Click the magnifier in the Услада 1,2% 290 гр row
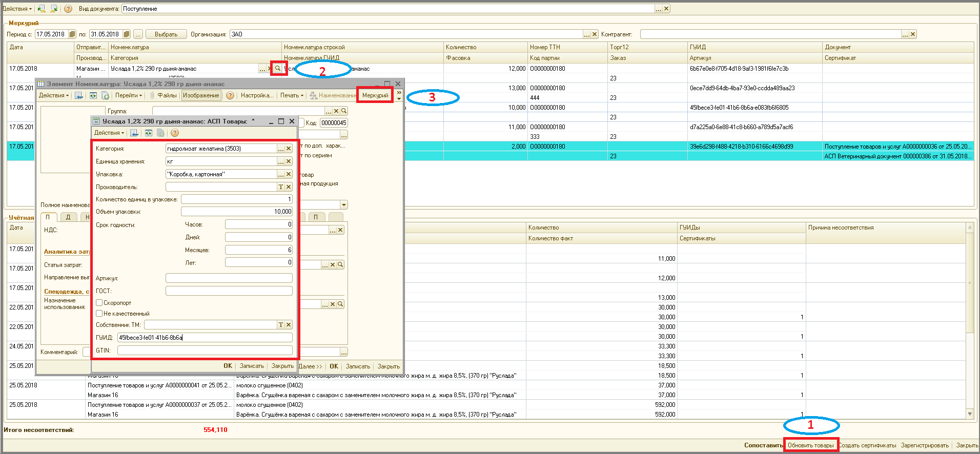The image size is (980, 454). [278, 68]
